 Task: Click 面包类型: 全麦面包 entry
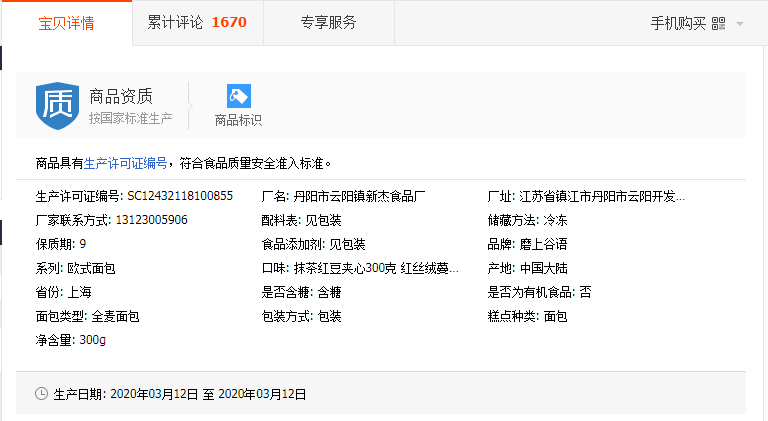87,316
